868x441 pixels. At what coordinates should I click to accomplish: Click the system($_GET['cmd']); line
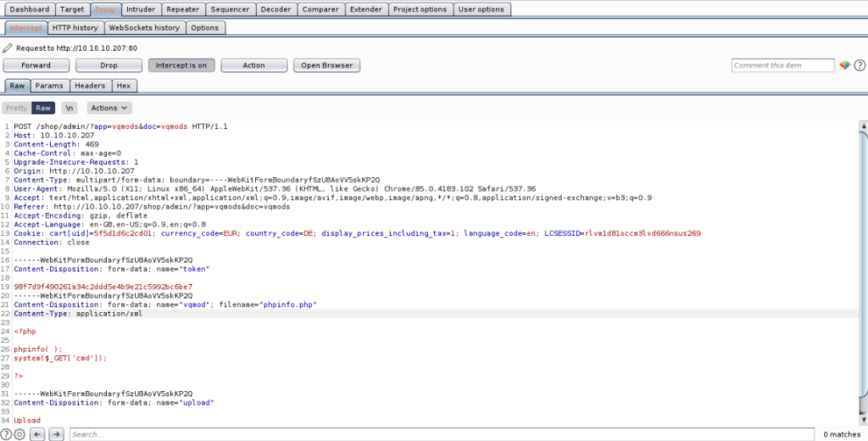tap(60, 359)
